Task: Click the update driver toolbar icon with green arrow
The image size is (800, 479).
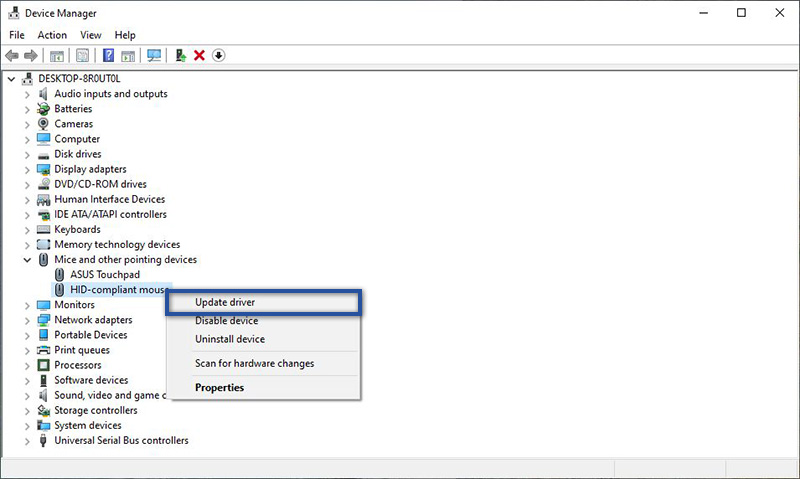Action: coord(180,55)
